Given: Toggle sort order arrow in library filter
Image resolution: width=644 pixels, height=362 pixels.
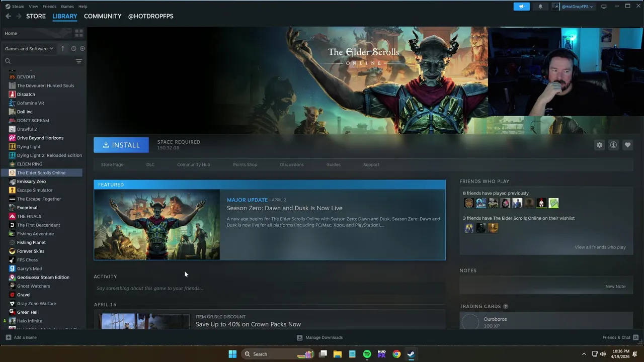Looking at the screenshot, I should point(63,49).
